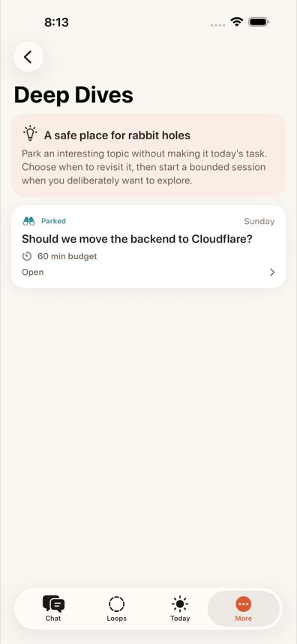Screen dimensions: 297x644
Task: Tap the battery indicator in the status bar
Action: [x=259, y=22]
